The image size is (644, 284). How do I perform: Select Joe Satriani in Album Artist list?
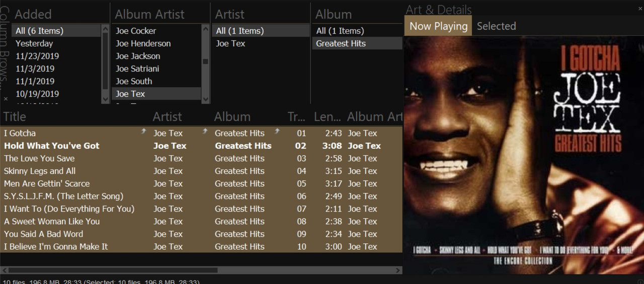pyautogui.click(x=156, y=68)
